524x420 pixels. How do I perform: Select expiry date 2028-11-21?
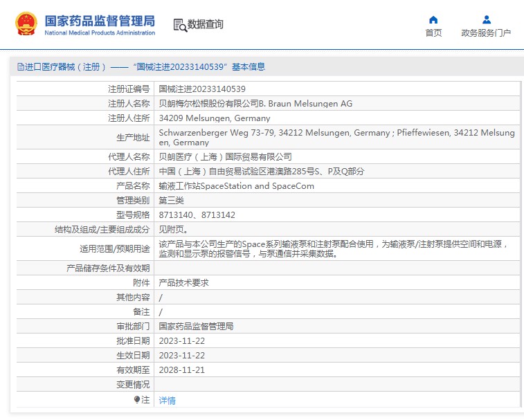click(182, 370)
